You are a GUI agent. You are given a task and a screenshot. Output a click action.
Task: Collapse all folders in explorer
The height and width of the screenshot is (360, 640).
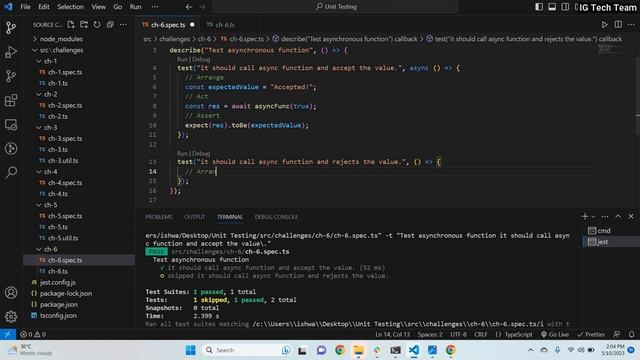110,24
